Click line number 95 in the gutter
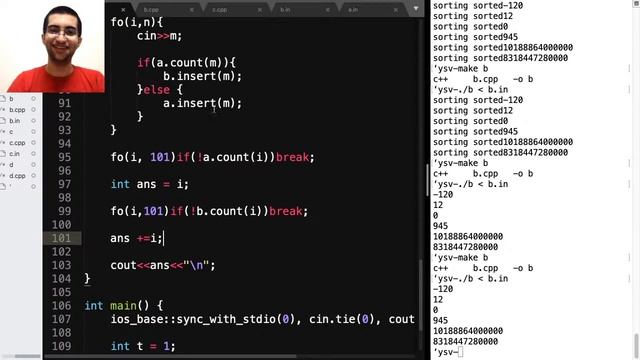This screenshot has width=640, height=360. (64, 157)
